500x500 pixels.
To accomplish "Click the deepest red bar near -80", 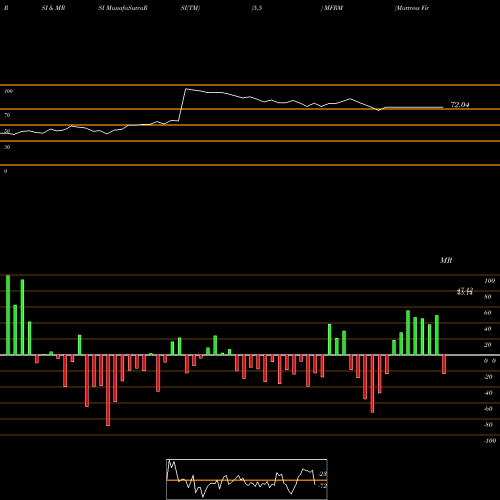I will click(108, 390).
